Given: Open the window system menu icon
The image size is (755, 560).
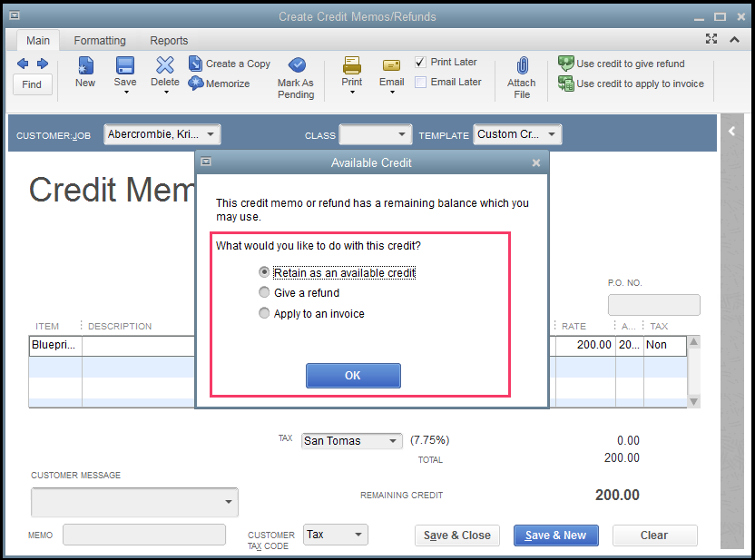Looking at the screenshot, I should (x=15, y=16).
